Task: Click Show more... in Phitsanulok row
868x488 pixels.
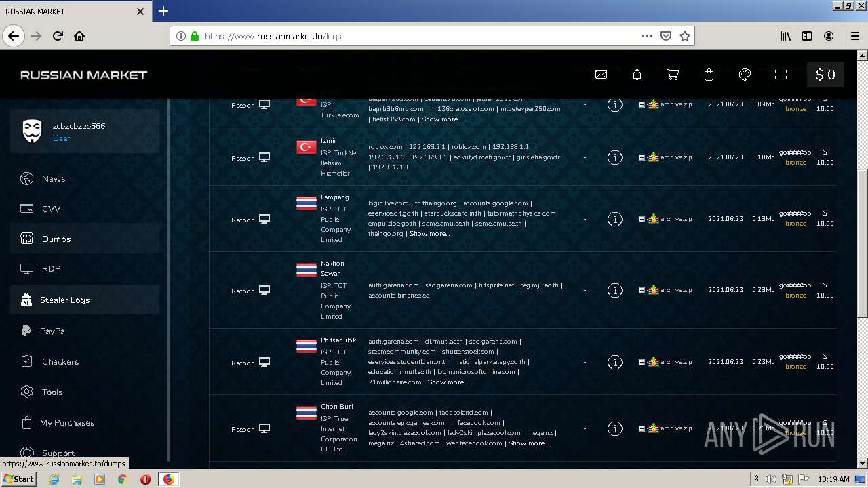Action: (x=448, y=382)
